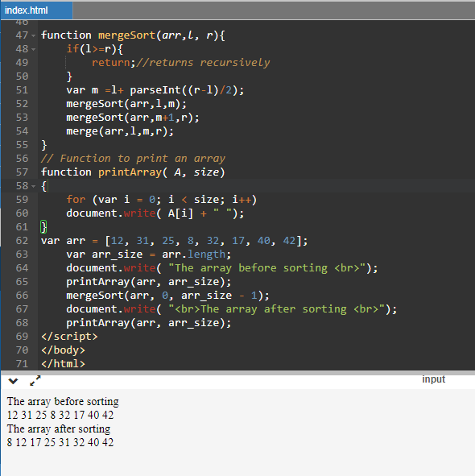The height and width of the screenshot is (476, 475).
Task: Select line number 62 in the gutter
Action: point(22,241)
